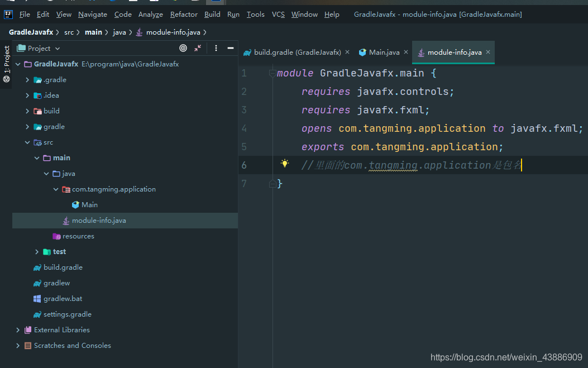Click the IntelliJ IDEA logo icon
Screen dimensions: 588x368
pyautogui.click(x=8, y=15)
